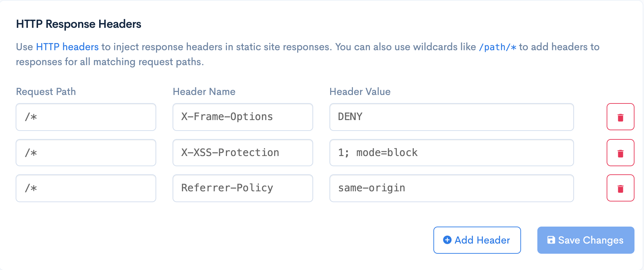Click the Referrer-Policy header name input
The height and width of the screenshot is (270, 644).
243,188
